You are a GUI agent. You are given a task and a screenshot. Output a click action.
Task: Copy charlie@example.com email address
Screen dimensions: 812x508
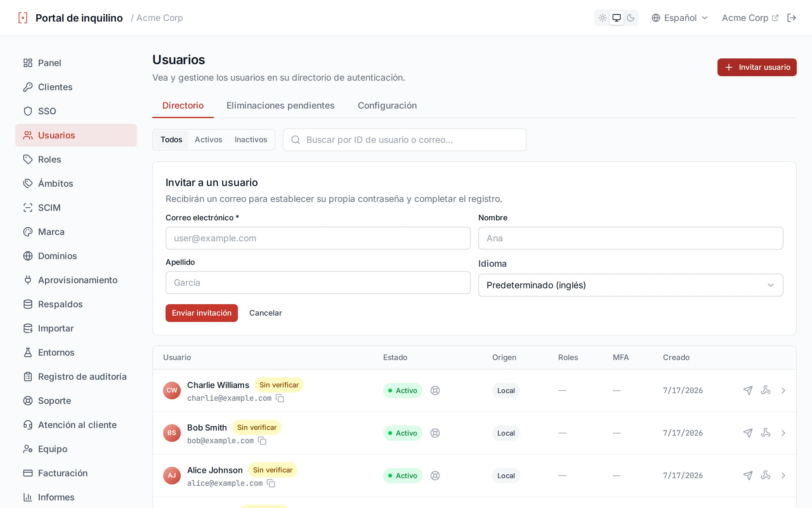click(x=280, y=398)
